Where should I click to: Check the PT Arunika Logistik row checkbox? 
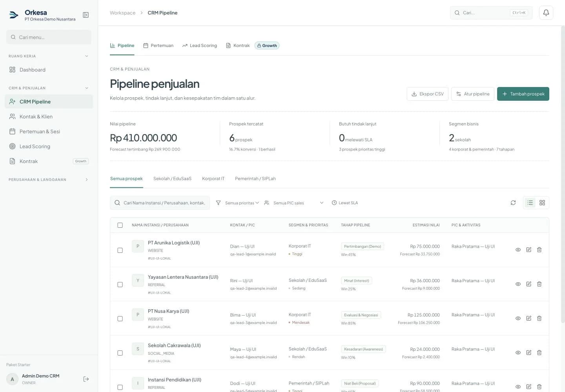click(x=120, y=250)
